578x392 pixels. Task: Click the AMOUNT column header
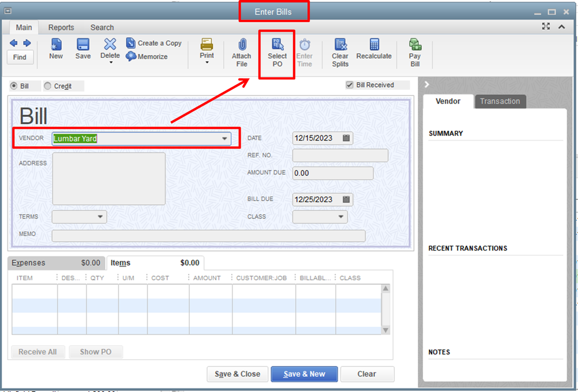207,278
